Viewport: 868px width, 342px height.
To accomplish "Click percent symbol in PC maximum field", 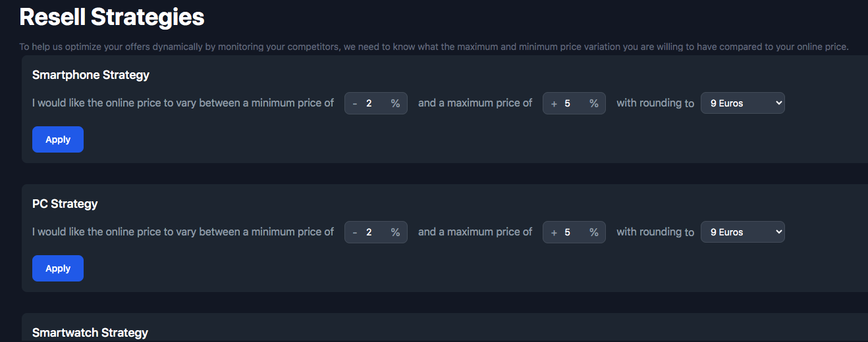I will coord(593,232).
